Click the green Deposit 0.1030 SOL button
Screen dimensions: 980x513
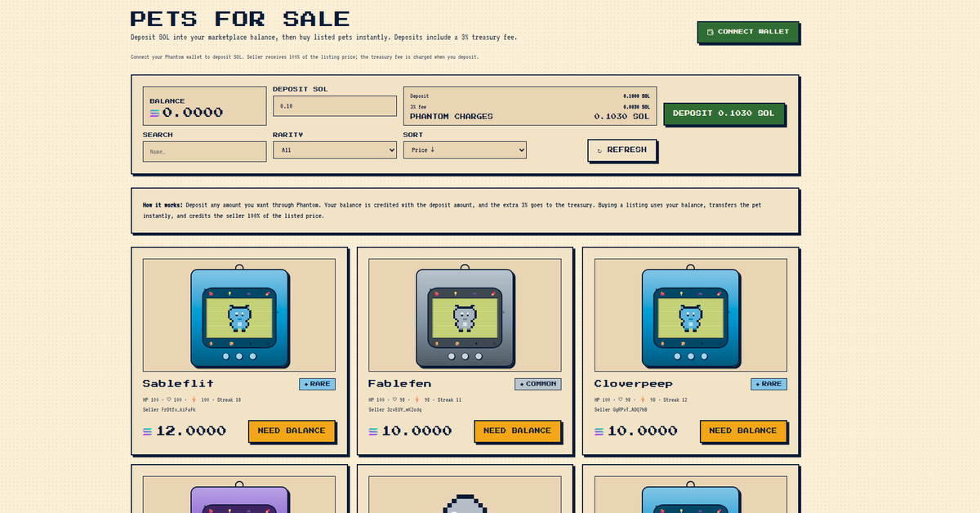724,114
